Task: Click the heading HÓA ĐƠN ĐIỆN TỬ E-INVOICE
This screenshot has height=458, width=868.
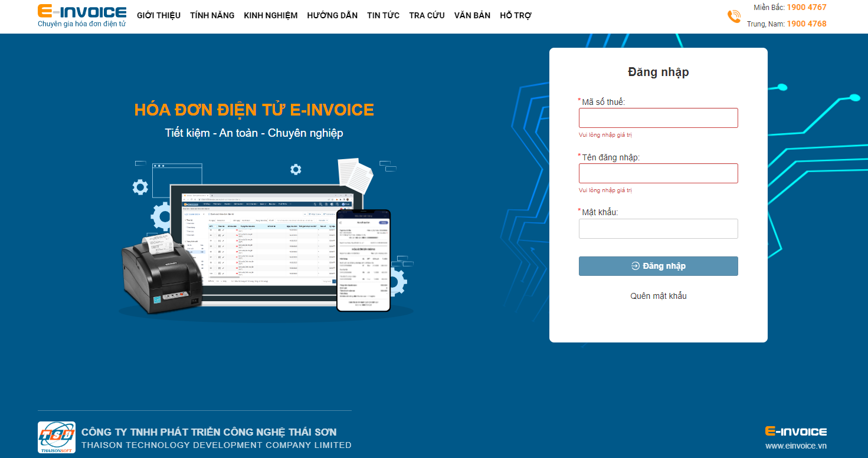Action: pos(254,110)
